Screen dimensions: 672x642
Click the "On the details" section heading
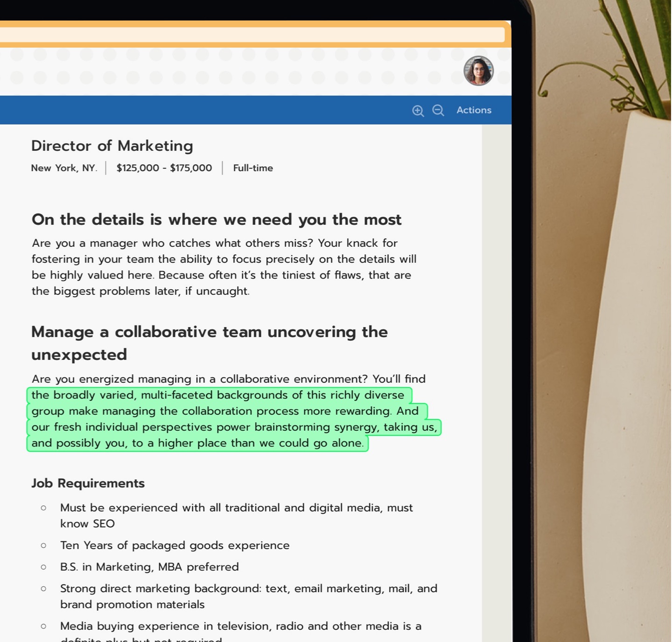[x=217, y=220]
